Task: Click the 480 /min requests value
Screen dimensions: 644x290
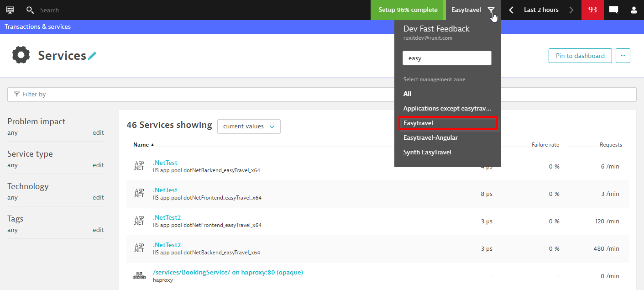Action: (x=606, y=249)
